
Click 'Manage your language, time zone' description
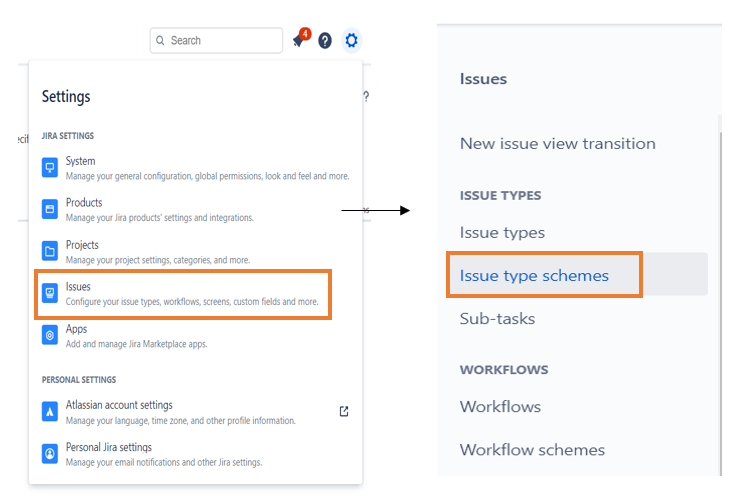pyautogui.click(x=180, y=420)
